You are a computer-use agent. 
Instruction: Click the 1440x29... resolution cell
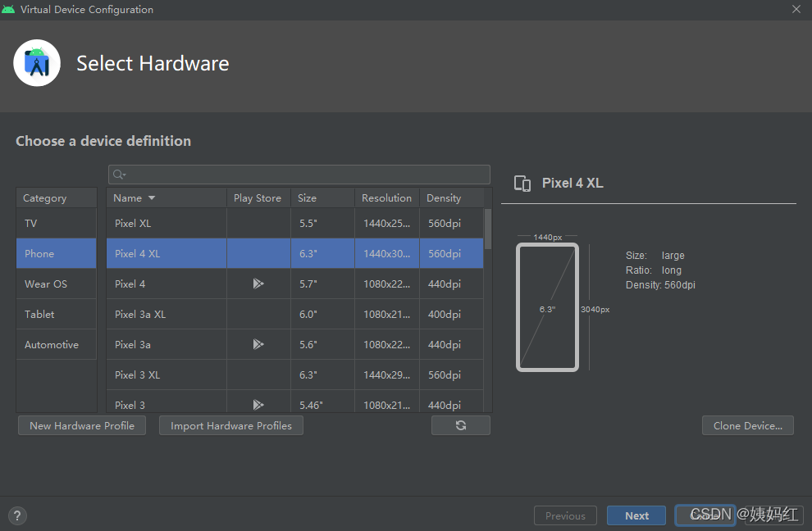[387, 374]
